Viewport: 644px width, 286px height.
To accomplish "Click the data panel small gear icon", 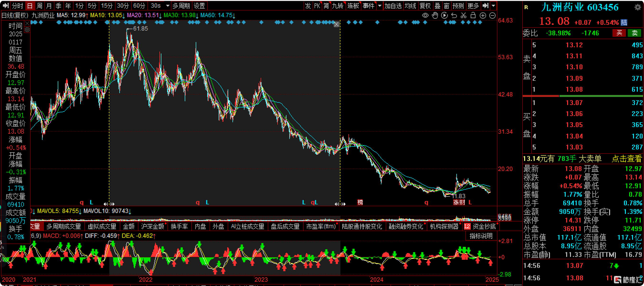I will coord(27,30).
